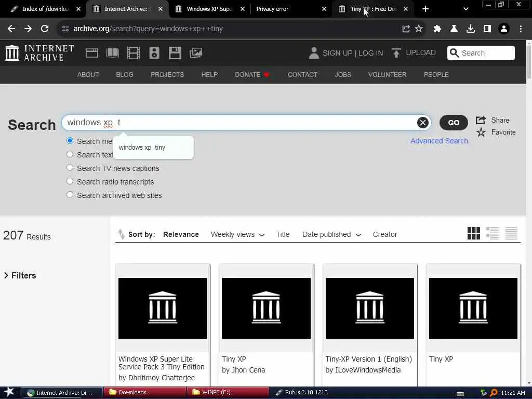Open the Advanced Search link
Screen dimensions: 532x399
click(439, 141)
